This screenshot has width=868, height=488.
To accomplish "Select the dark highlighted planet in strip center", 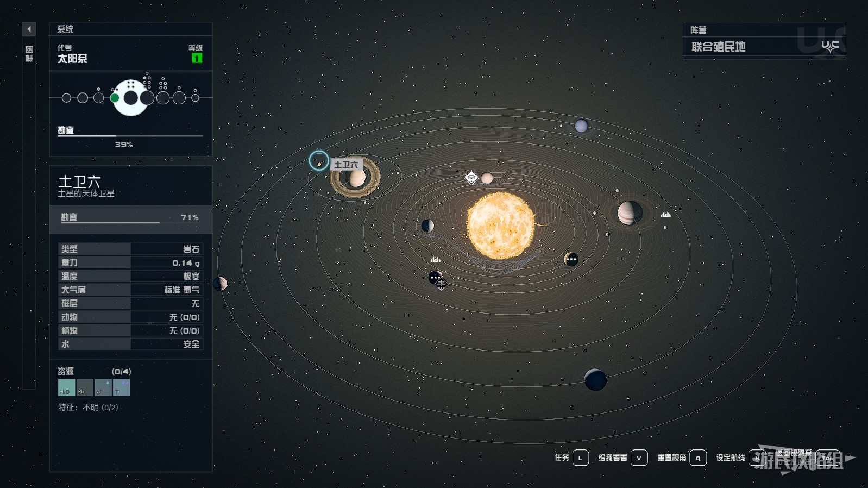I will (131, 98).
